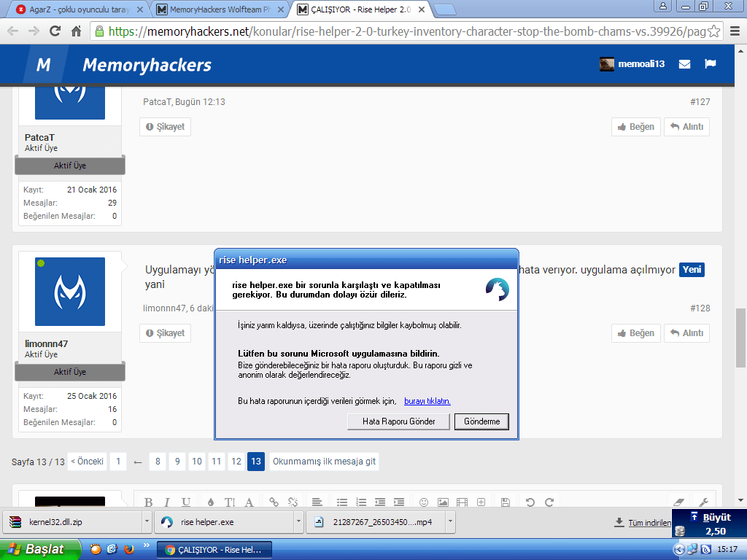Follow the 'burayı tıklatın' link

tap(427, 401)
